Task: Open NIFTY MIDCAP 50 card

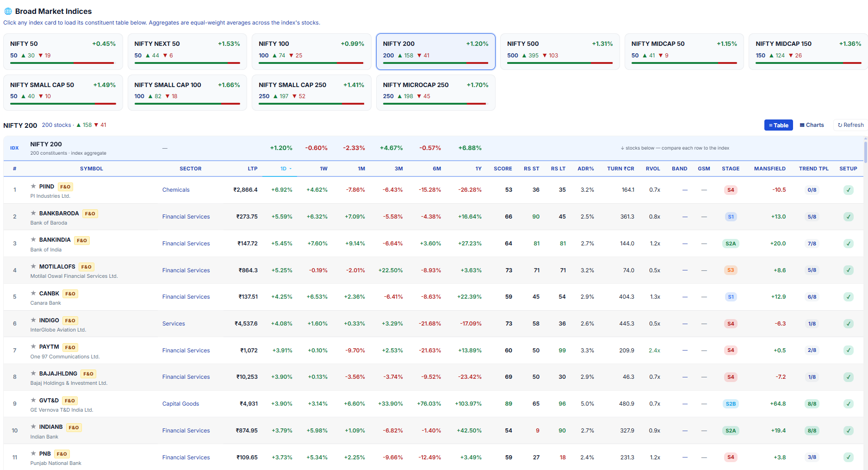Action: [x=684, y=51]
